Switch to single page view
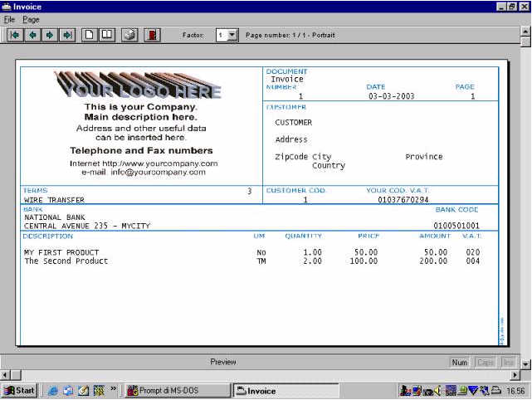The height and width of the screenshot is (400, 532). tap(90, 35)
